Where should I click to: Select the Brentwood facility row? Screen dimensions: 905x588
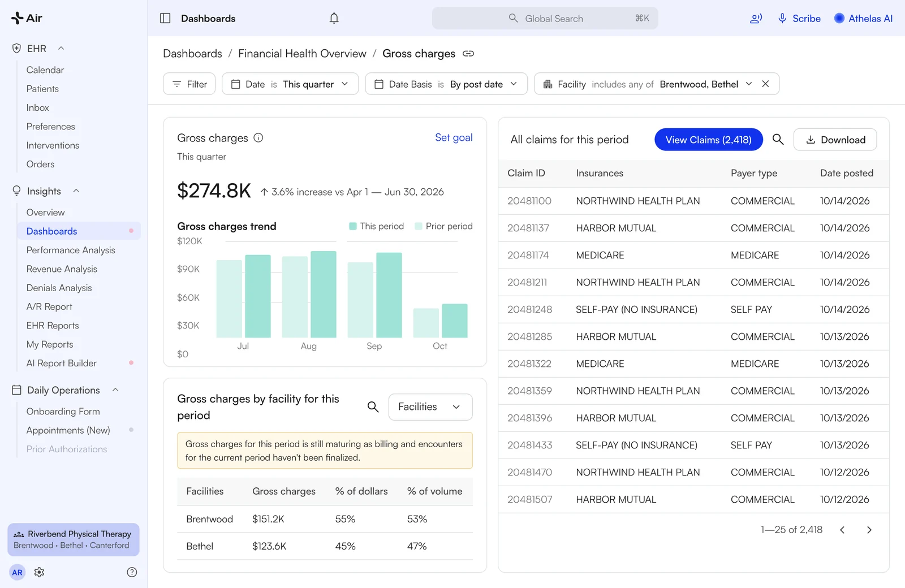[x=325, y=519]
